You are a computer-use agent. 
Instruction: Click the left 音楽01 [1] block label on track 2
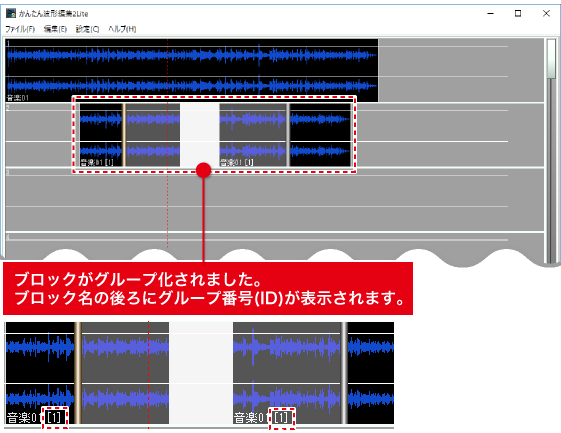coord(97,162)
